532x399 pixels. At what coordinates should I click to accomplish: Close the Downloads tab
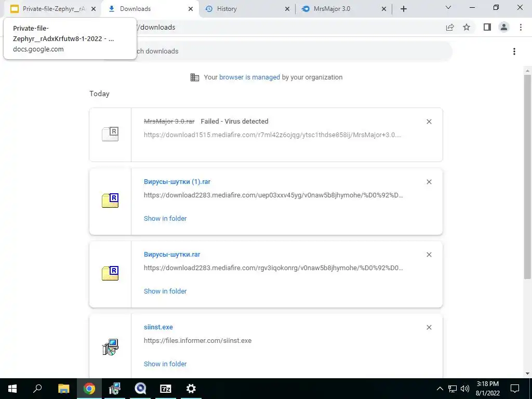pyautogui.click(x=191, y=9)
